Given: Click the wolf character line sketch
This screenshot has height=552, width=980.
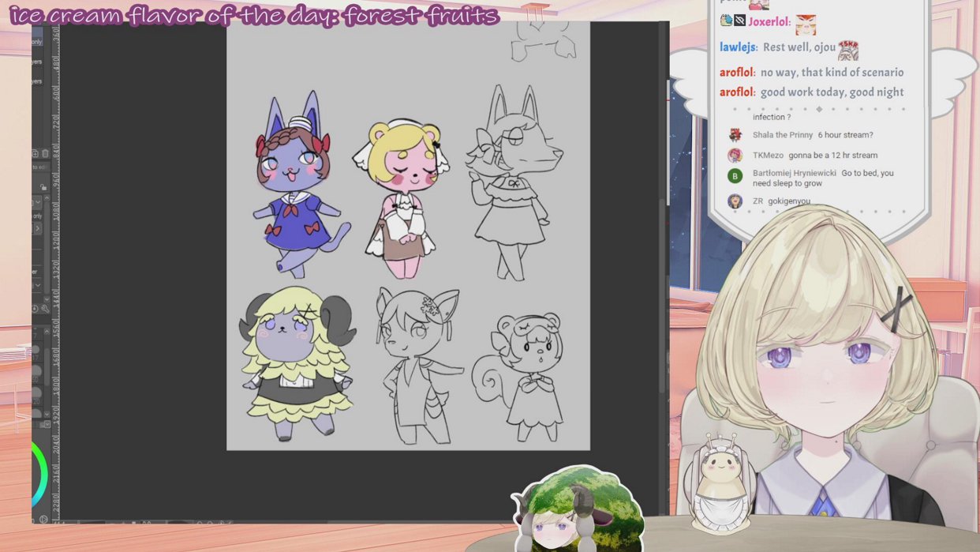Looking at the screenshot, I should click(514, 183).
